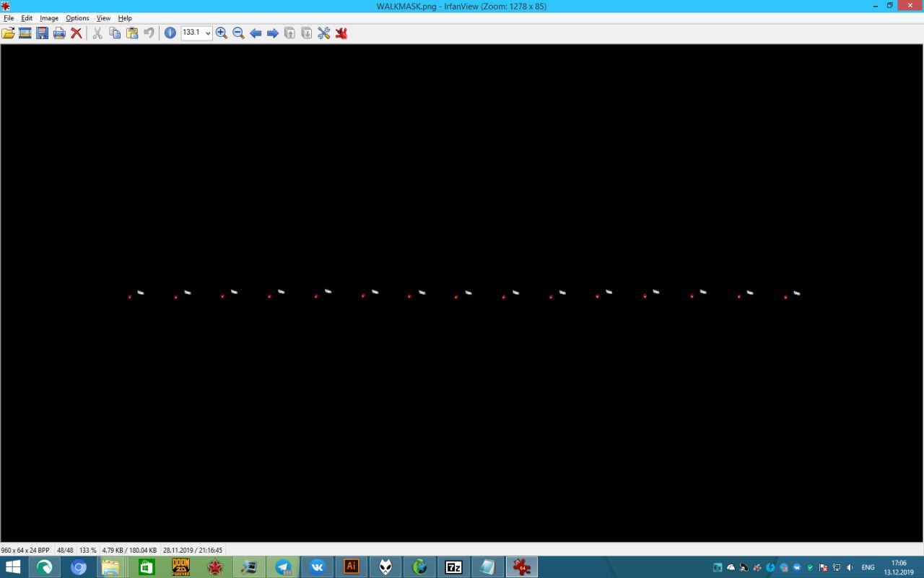This screenshot has height=578, width=924.
Task: Zoom in with the magnifier plus icon
Action: pos(222,33)
